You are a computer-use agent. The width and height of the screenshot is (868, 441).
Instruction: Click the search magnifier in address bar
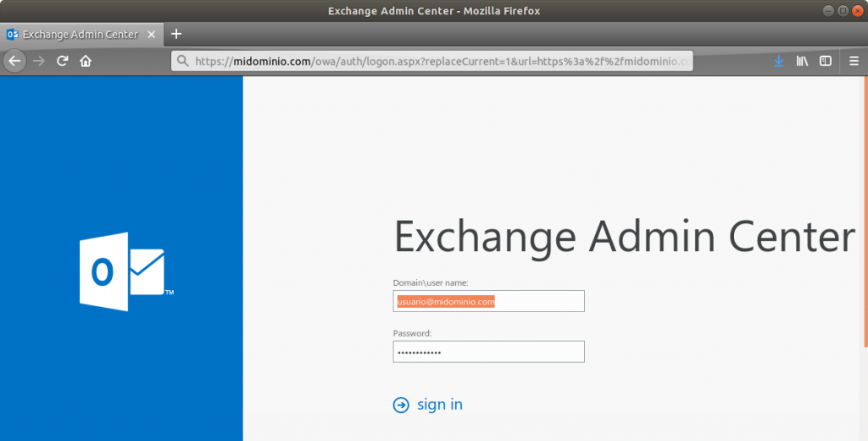[183, 61]
